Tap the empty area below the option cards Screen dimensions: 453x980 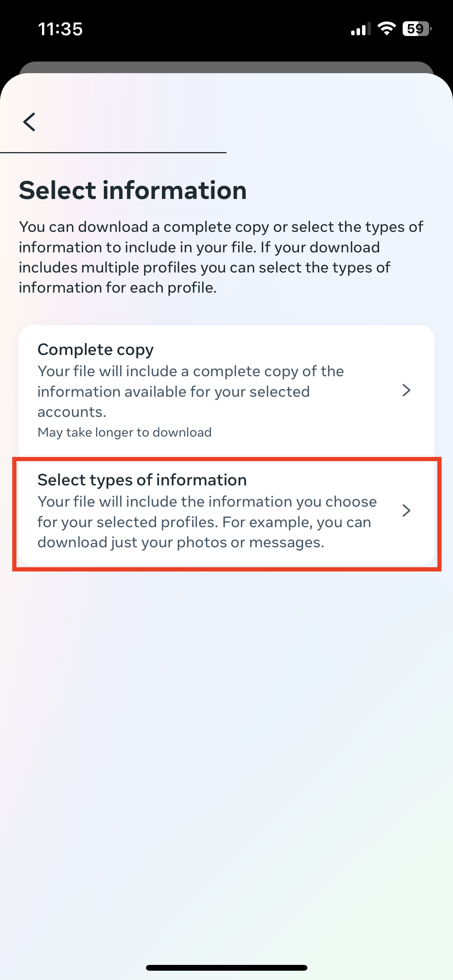coord(226,735)
